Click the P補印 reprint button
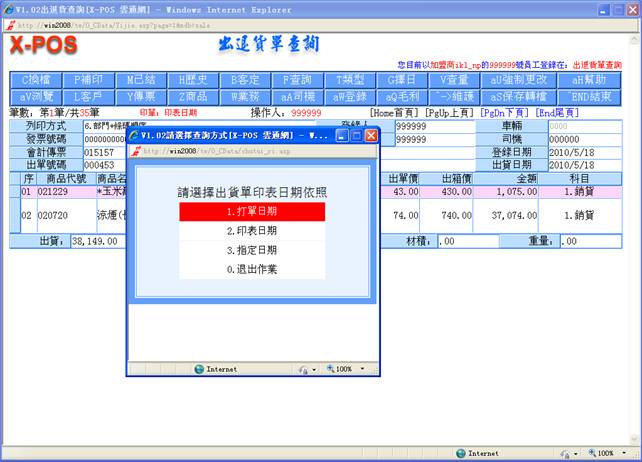 tap(93, 80)
